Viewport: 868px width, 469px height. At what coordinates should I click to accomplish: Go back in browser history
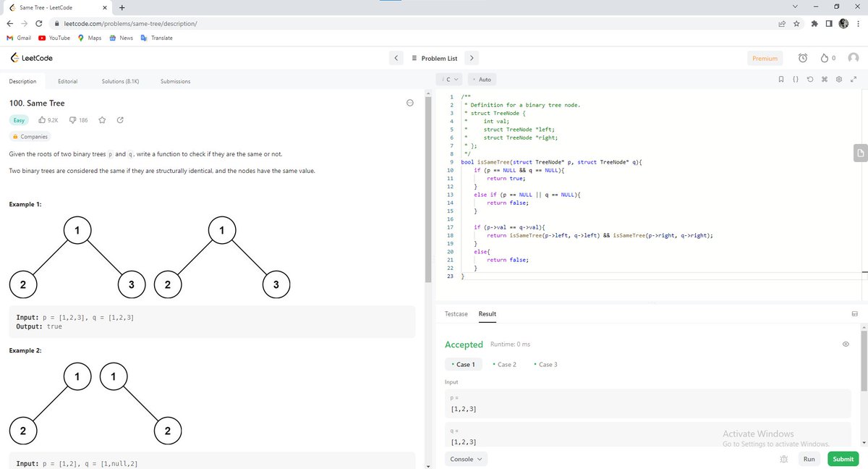coord(9,23)
